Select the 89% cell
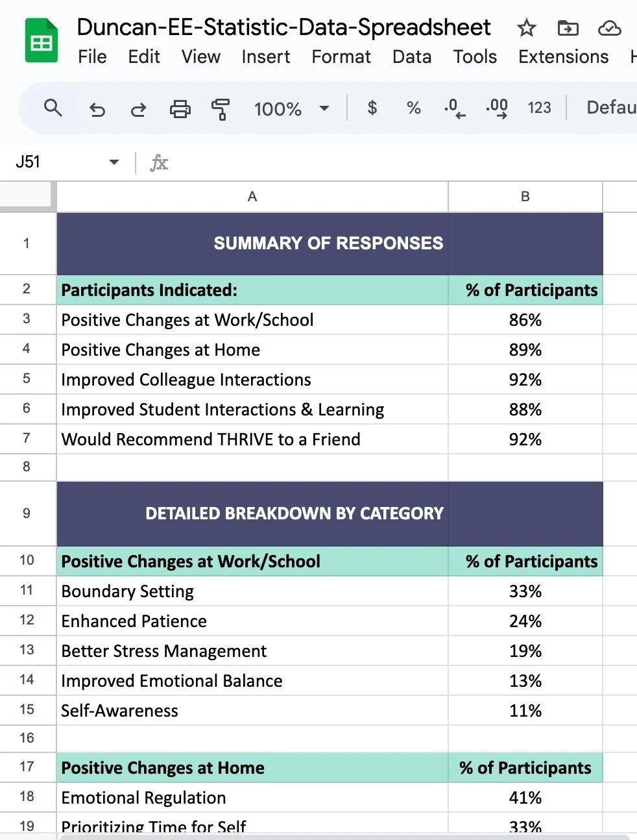The height and width of the screenshot is (840, 637). click(525, 350)
